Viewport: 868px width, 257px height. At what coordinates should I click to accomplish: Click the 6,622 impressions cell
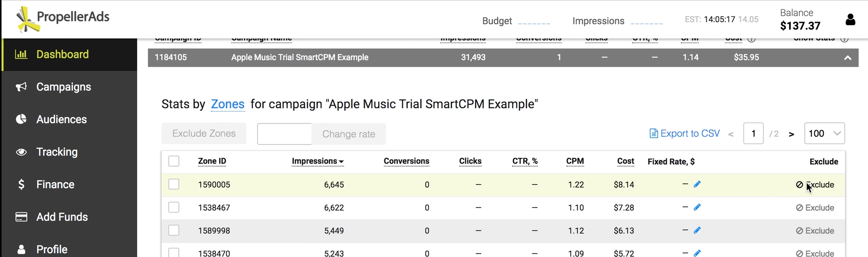[334, 208]
